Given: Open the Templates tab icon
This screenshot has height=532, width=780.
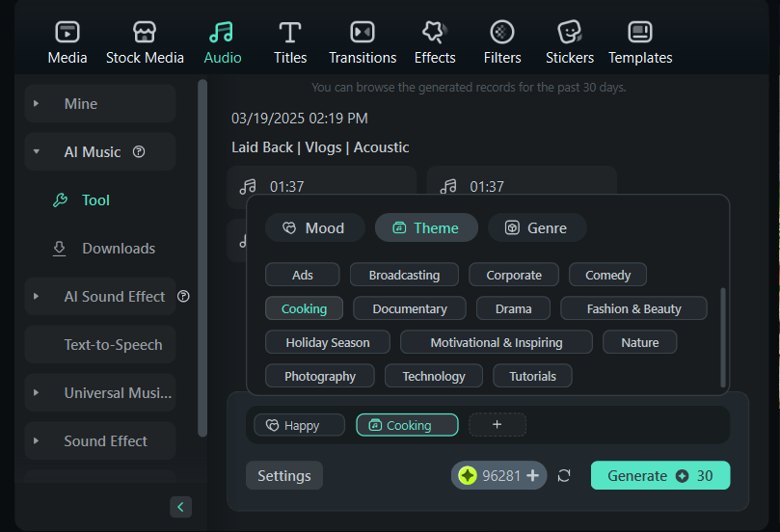Looking at the screenshot, I should [x=640, y=33].
